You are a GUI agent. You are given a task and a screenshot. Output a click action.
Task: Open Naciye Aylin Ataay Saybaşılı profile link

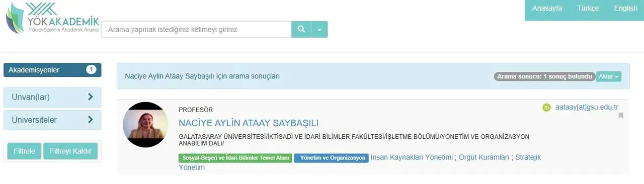tap(249, 123)
